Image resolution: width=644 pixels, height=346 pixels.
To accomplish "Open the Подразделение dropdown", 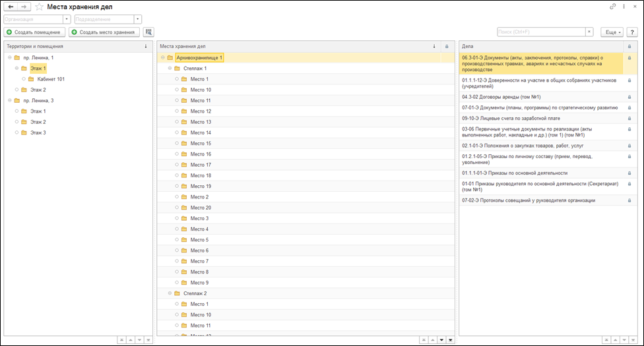I will [x=137, y=19].
